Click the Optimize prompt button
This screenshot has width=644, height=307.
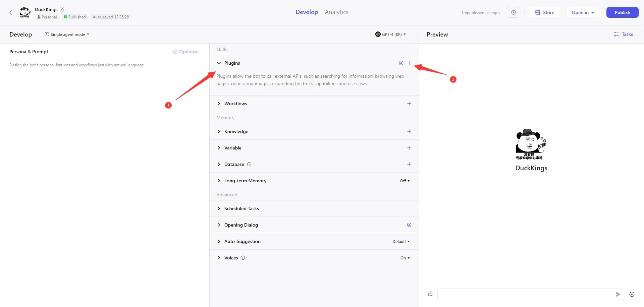[186, 52]
